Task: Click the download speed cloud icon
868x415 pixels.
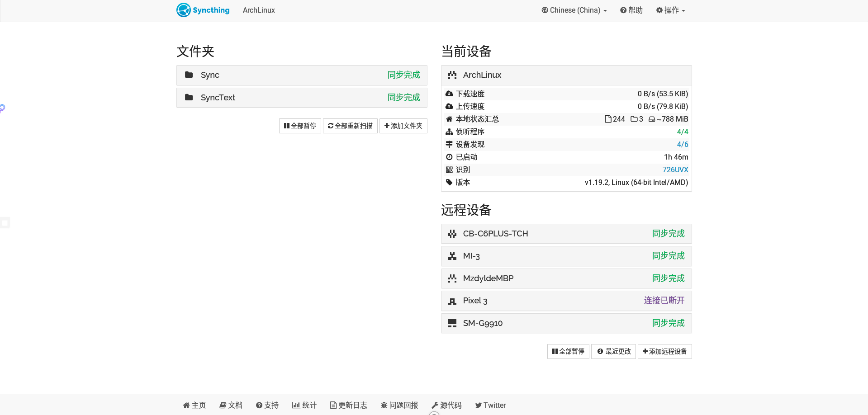Action: (x=449, y=94)
